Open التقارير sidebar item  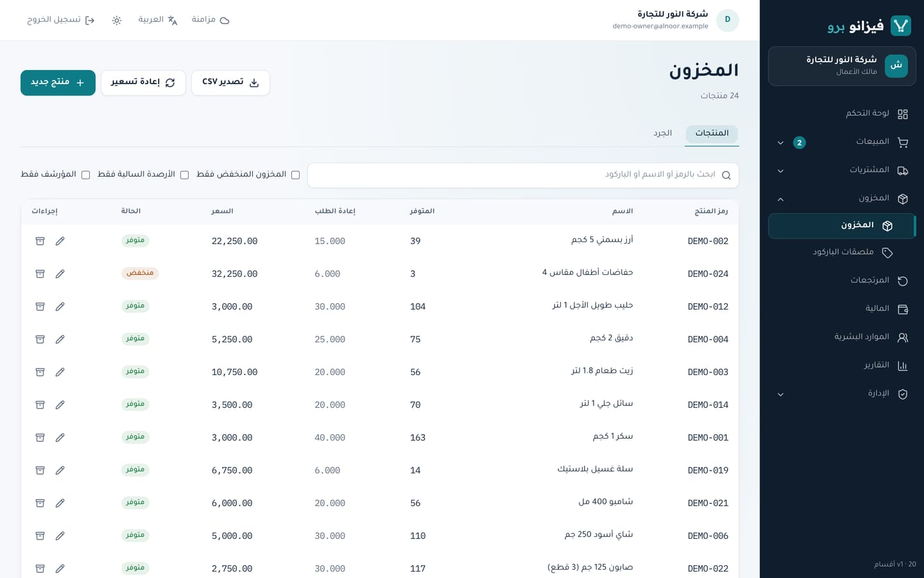click(x=842, y=365)
